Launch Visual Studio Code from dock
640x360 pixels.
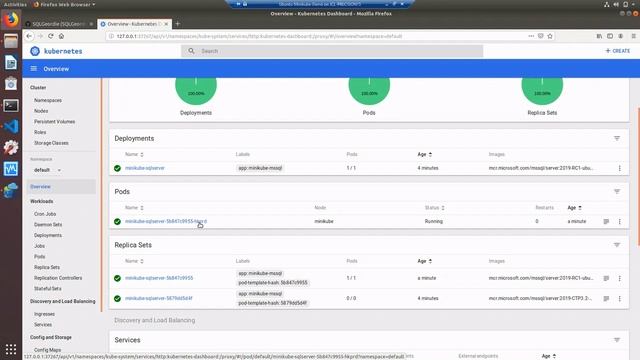click(11, 126)
